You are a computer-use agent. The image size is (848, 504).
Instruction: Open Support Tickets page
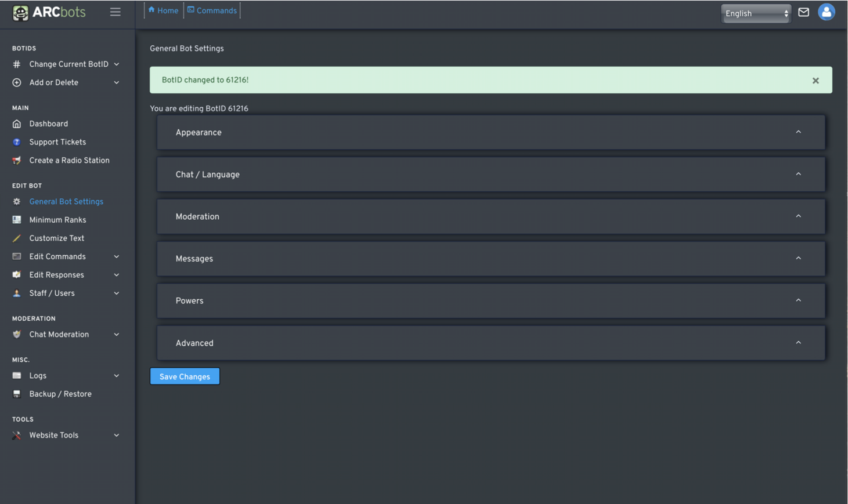57,142
